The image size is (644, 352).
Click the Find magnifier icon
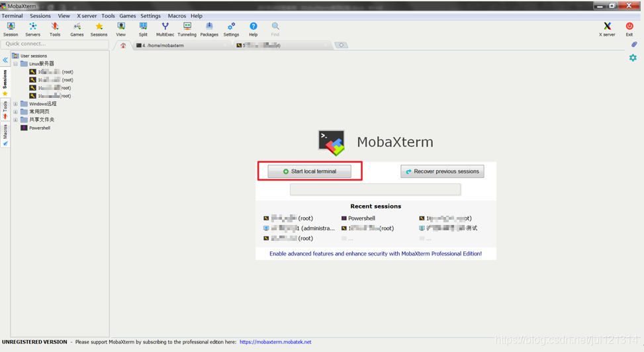pyautogui.click(x=275, y=30)
